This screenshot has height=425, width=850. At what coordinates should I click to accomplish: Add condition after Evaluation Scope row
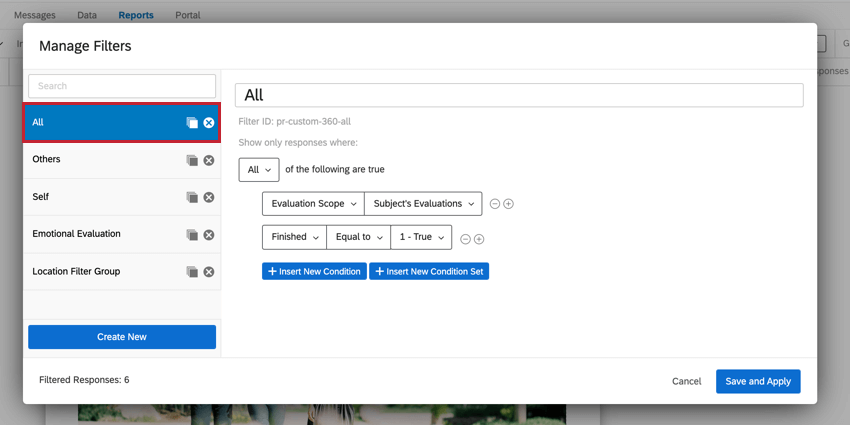pyautogui.click(x=508, y=204)
